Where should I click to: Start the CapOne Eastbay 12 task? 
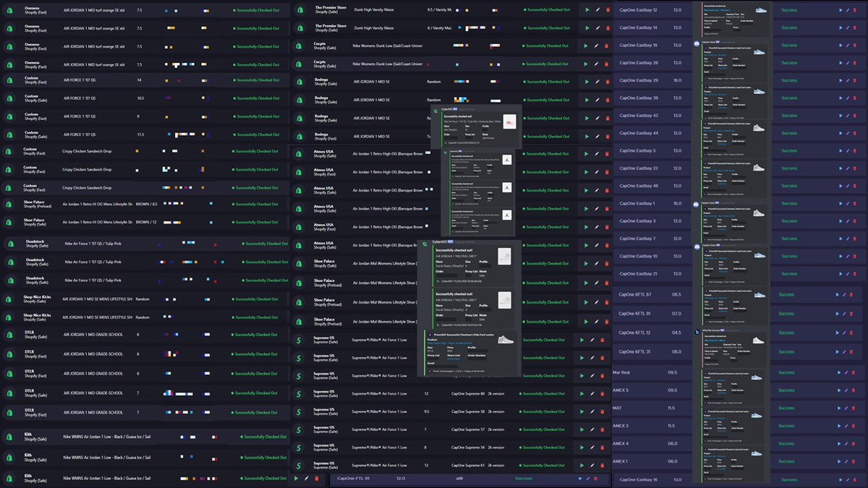tap(840, 10)
